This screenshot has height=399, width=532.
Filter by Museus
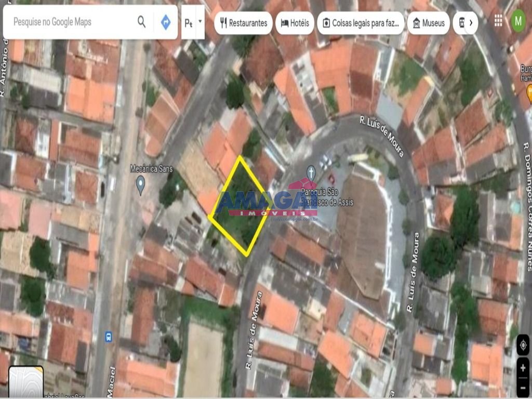coord(428,23)
